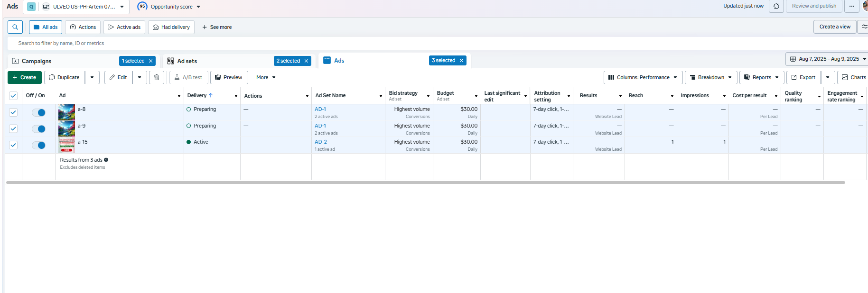Click See more views
This screenshot has width=868, height=293.
click(217, 27)
